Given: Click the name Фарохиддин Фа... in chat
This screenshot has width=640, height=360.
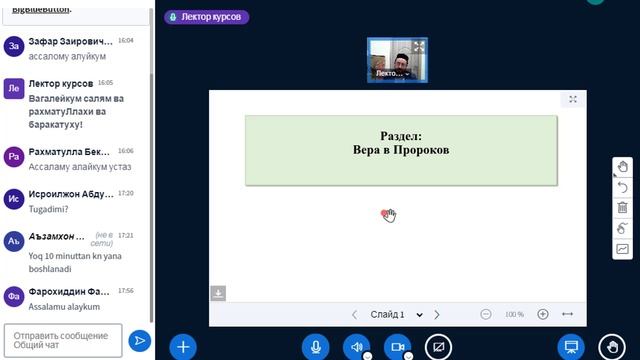Looking at the screenshot, I should (69, 291).
